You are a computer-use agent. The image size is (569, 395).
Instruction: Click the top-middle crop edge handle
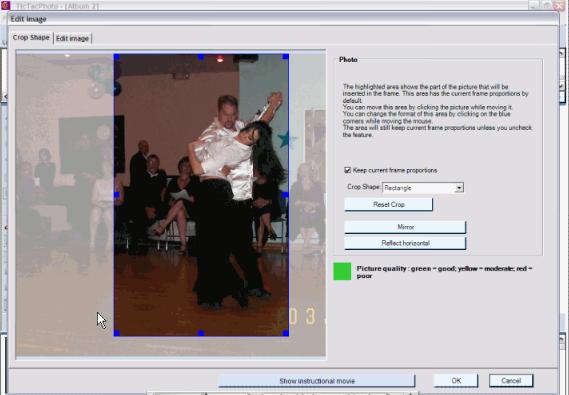[201, 57]
